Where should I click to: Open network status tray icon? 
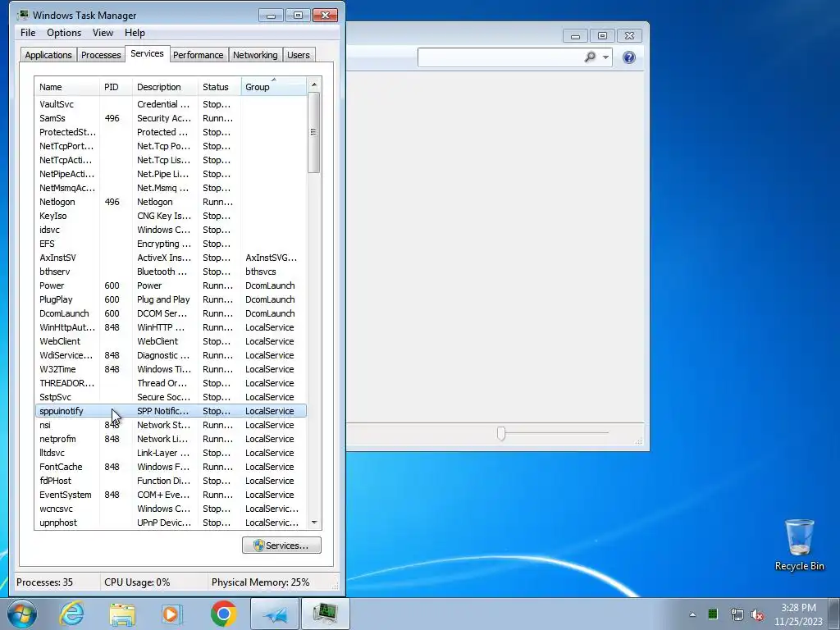(x=737, y=614)
